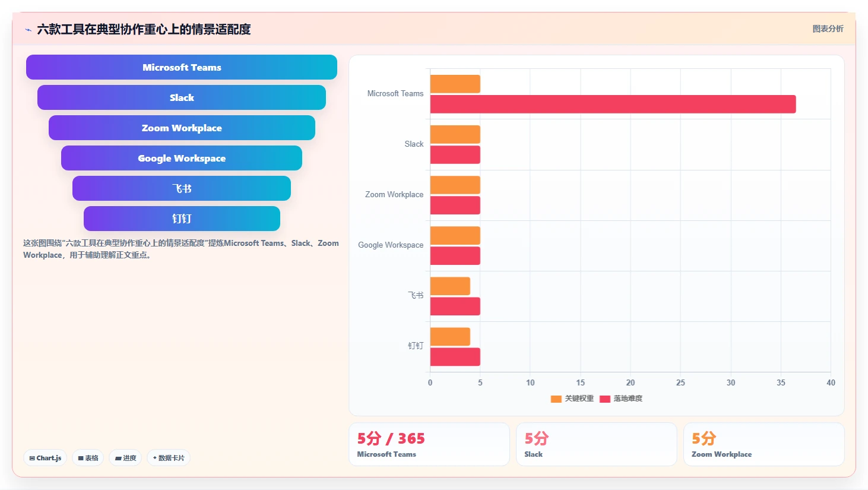Screen dimensions: 868x490
Task: Click the 20 tick on the chart x-axis
Action: coord(631,382)
